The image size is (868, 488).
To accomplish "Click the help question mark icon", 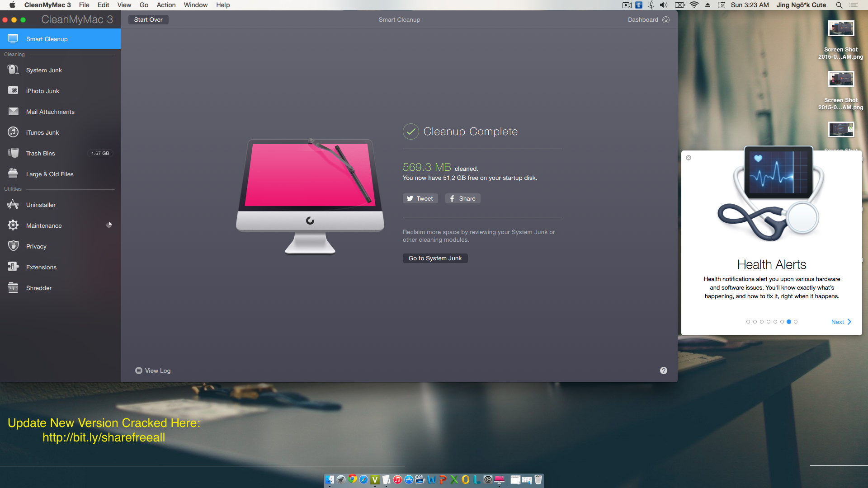I will [x=663, y=371].
